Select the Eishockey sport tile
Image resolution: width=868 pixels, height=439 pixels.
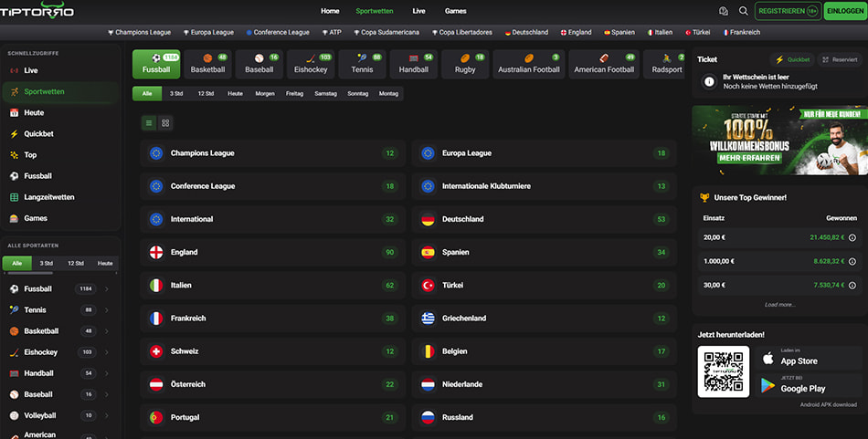[311, 64]
